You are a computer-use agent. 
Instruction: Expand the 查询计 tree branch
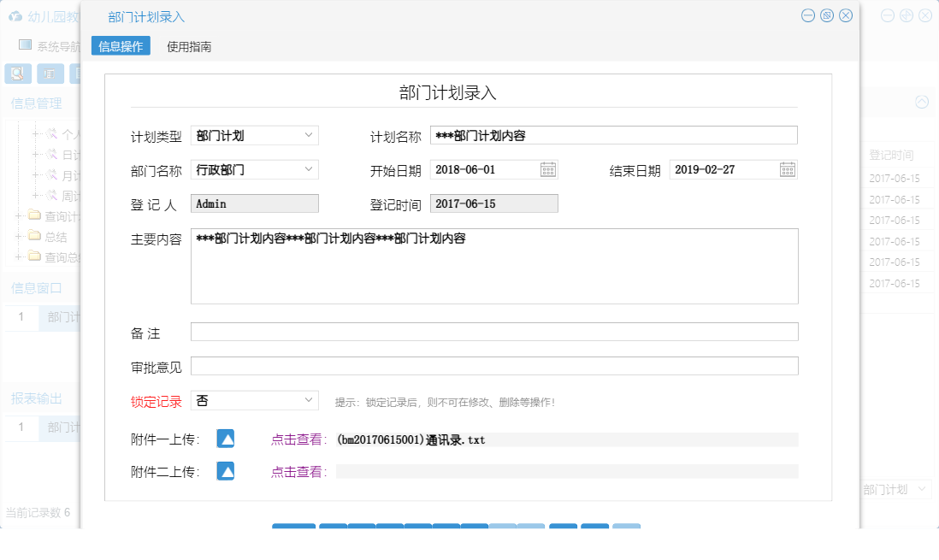click(x=17, y=215)
